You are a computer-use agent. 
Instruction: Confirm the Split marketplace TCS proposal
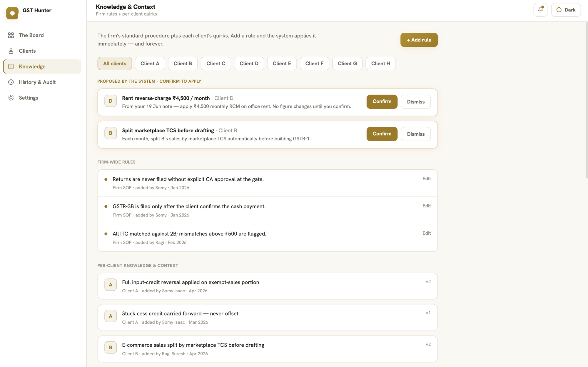pyautogui.click(x=382, y=134)
